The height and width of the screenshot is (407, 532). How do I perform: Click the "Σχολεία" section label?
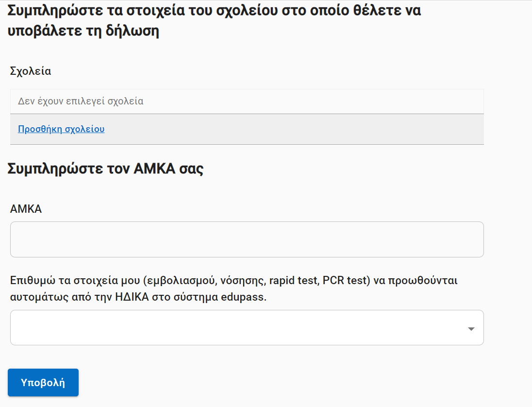(x=31, y=71)
